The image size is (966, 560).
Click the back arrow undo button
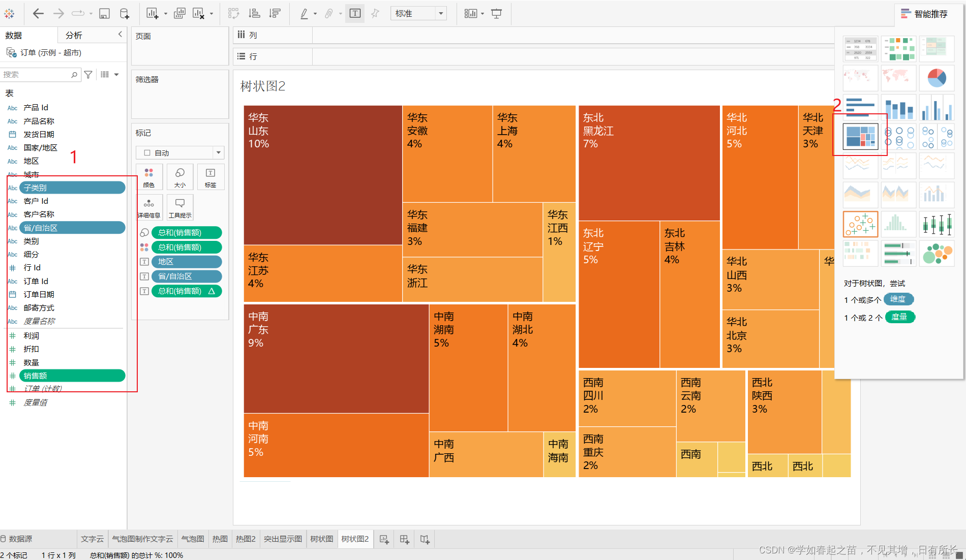tap(38, 14)
